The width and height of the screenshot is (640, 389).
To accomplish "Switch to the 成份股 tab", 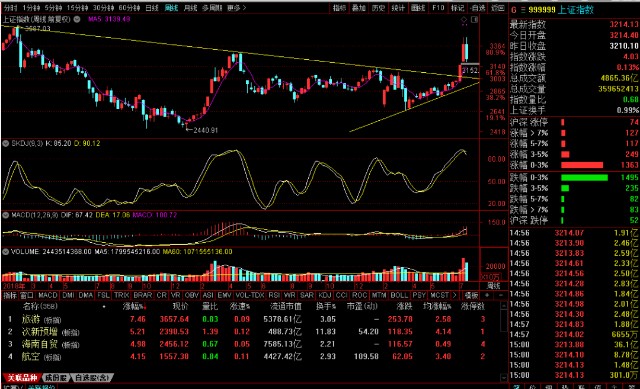I will click(x=56, y=378).
